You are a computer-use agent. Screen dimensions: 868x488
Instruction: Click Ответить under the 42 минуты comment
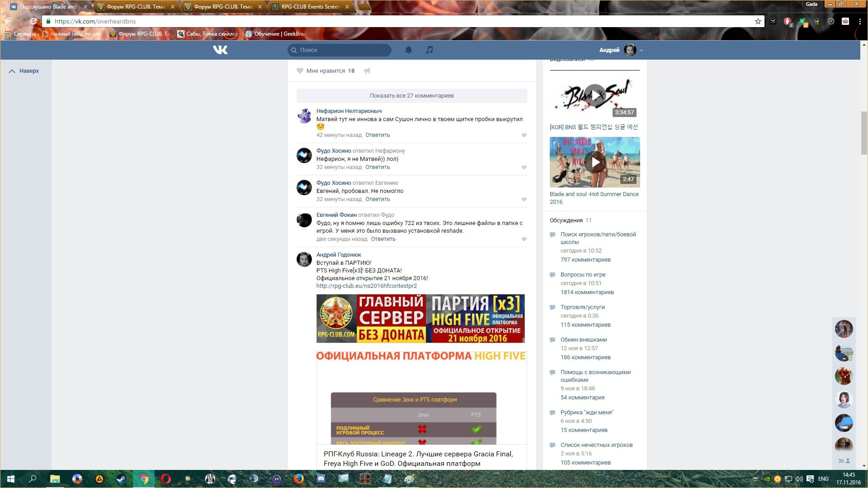(x=377, y=135)
